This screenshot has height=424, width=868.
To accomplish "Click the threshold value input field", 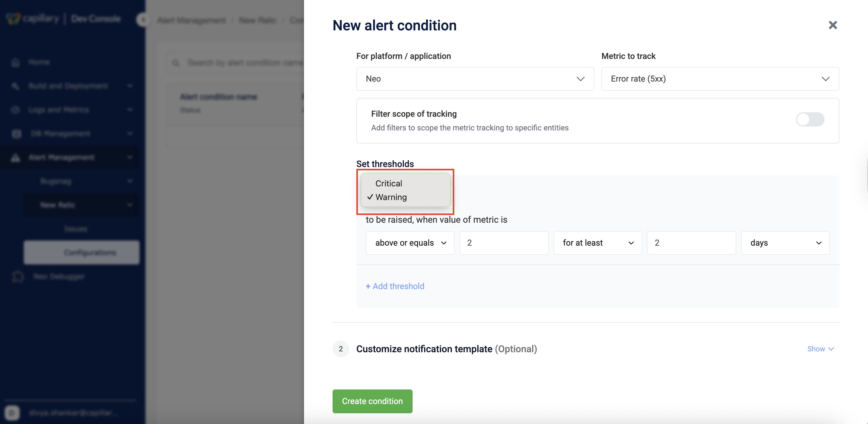I will 504,243.
